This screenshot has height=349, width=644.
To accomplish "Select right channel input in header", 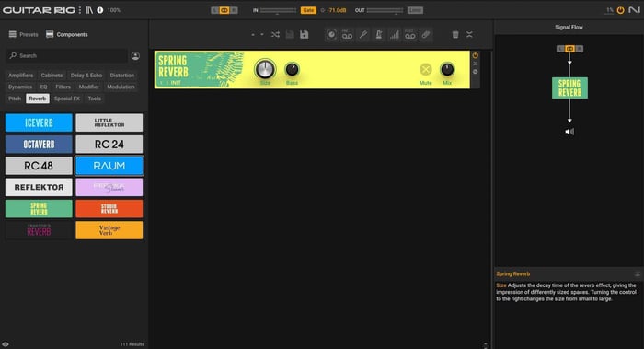I will point(234,10).
